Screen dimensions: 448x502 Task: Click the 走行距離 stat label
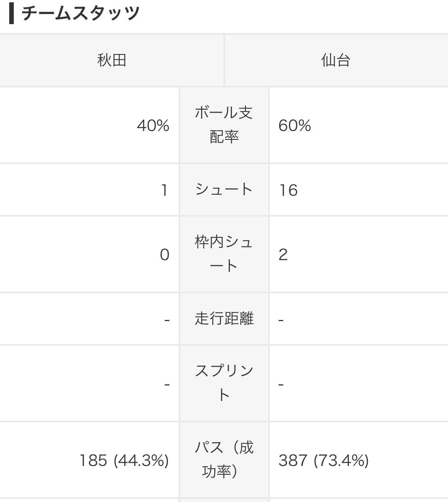pyautogui.click(x=224, y=319)
